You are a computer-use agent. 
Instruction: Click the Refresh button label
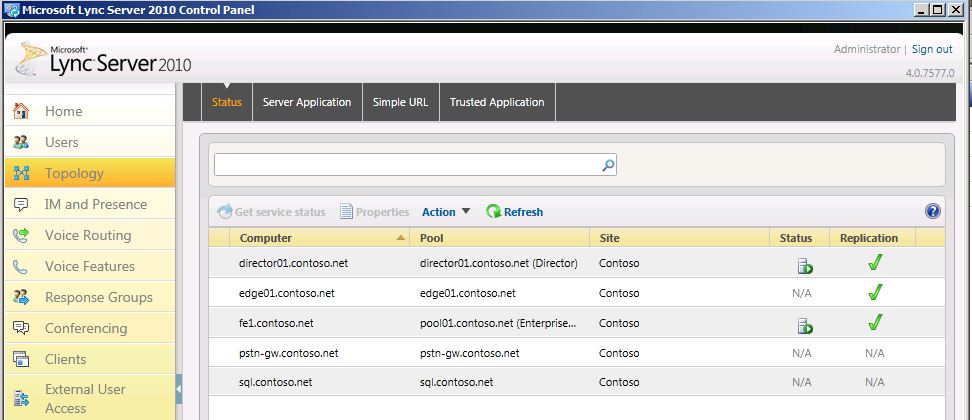click(x=523, y=212)
